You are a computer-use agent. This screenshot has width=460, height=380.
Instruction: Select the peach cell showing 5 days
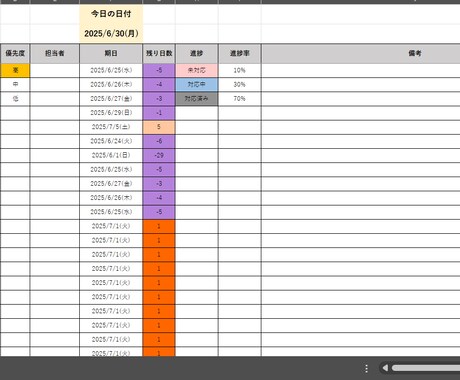click(159, 127)
